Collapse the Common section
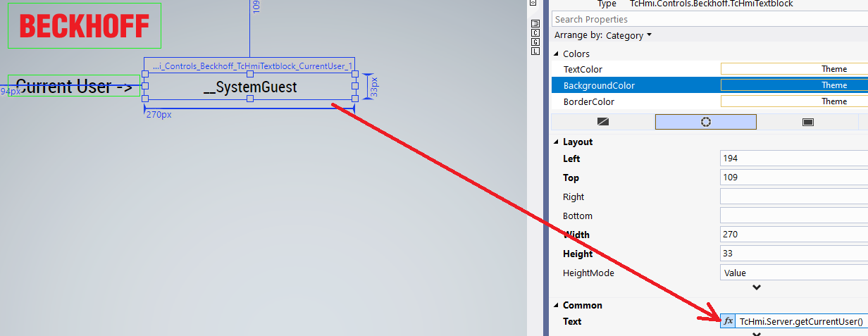This screenshot has width=868, height=336. (556, 306)
